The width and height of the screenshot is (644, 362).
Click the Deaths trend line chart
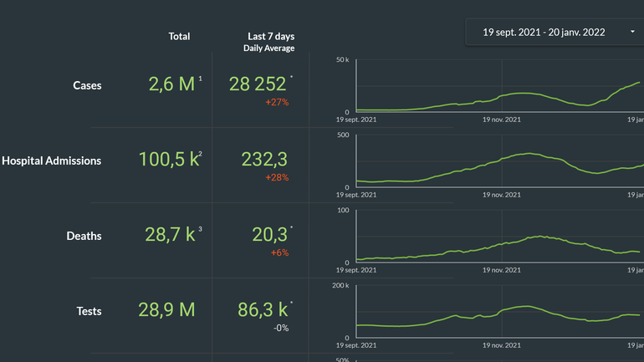click(498, 237)
